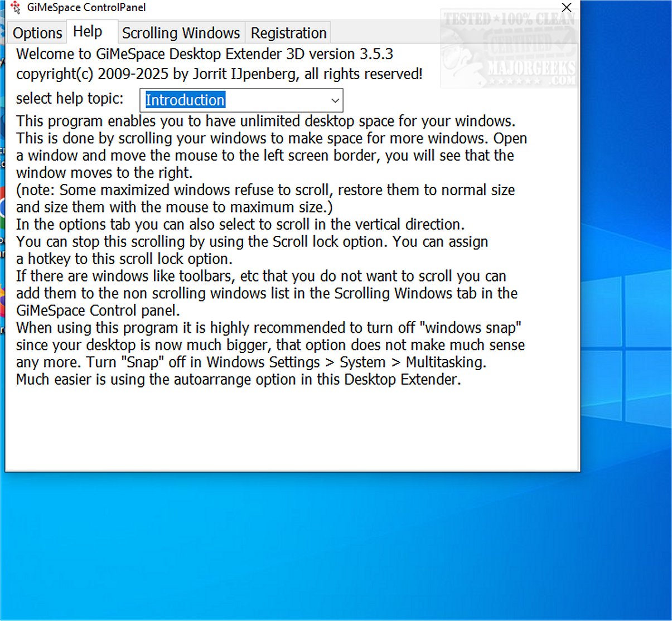The height and width of the screenshot is (621, 672).
Task: Switch to the Options tab
Action: tap(37, 33)
